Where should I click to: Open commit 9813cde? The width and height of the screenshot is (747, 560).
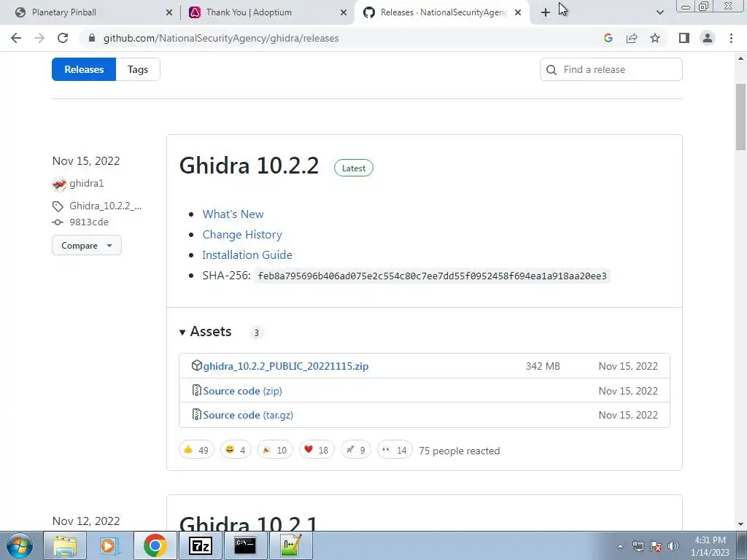coord(88,222)
